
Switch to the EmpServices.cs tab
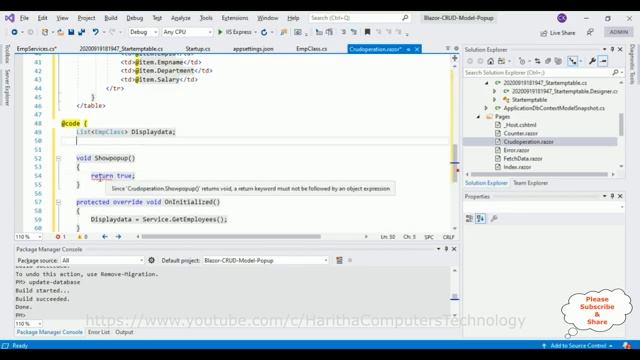(x=36, y=49)
